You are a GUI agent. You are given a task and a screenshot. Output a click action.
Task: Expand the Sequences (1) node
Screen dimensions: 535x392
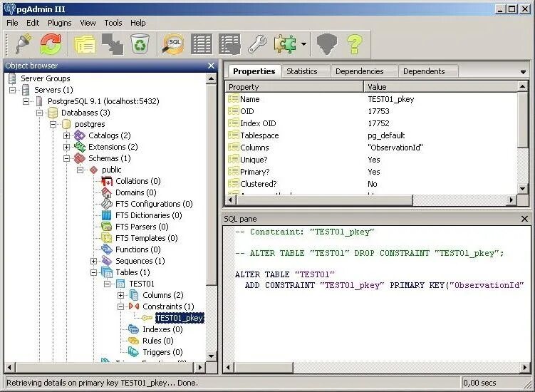click(x=94, y=261)
